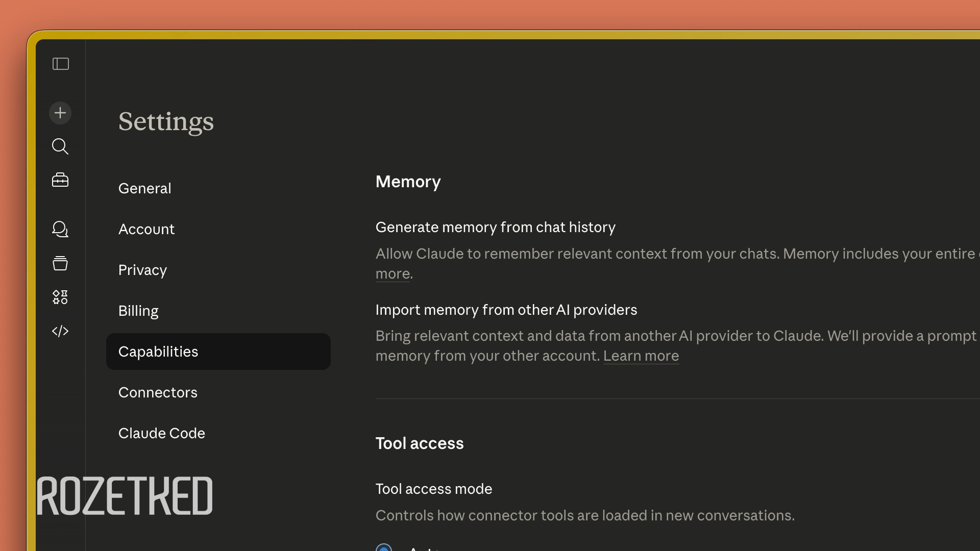Follow the Learn more link on importing memory
The image size is (980, 551).
[x=641, y=356]
